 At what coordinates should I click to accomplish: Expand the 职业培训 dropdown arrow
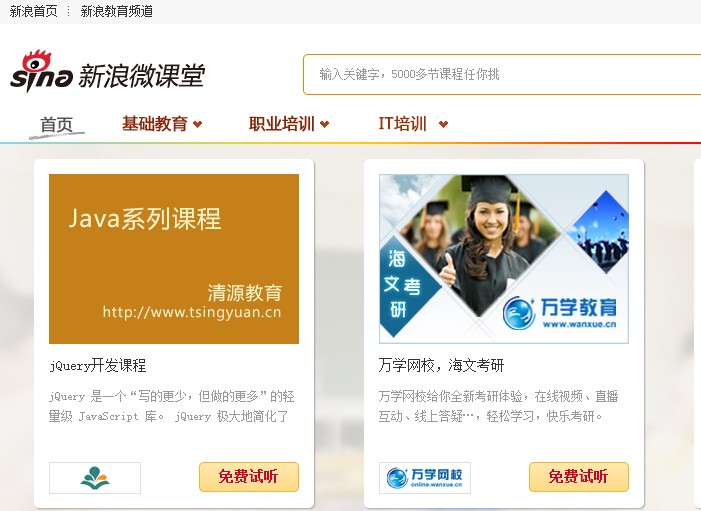coord(324,125)
